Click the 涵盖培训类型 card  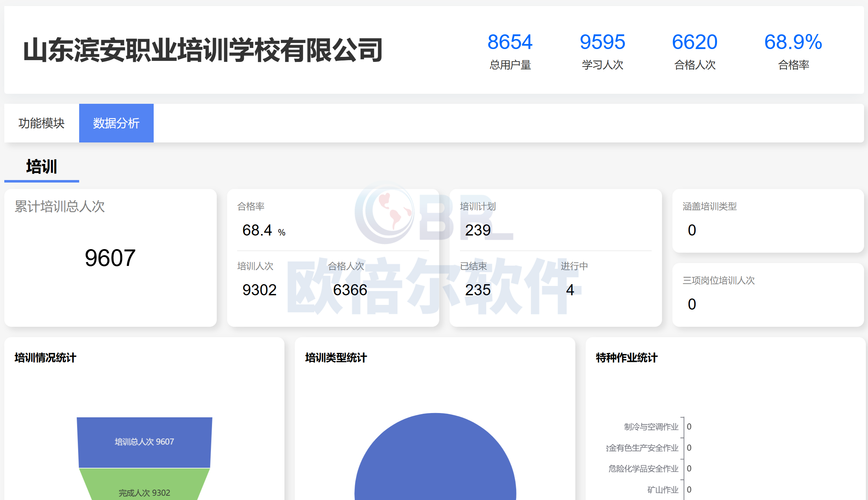768,221
